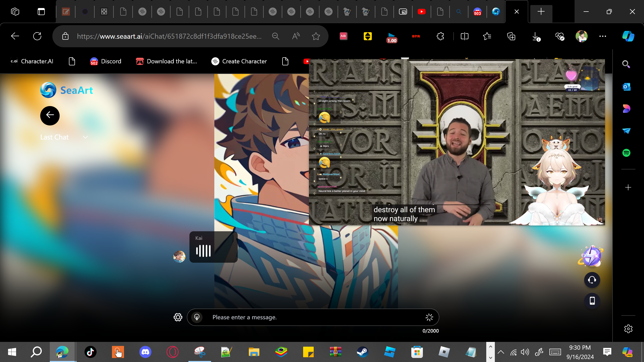Close the current browser tab
The height and width of the screenshot is (362, 644).
pos(517,12)
